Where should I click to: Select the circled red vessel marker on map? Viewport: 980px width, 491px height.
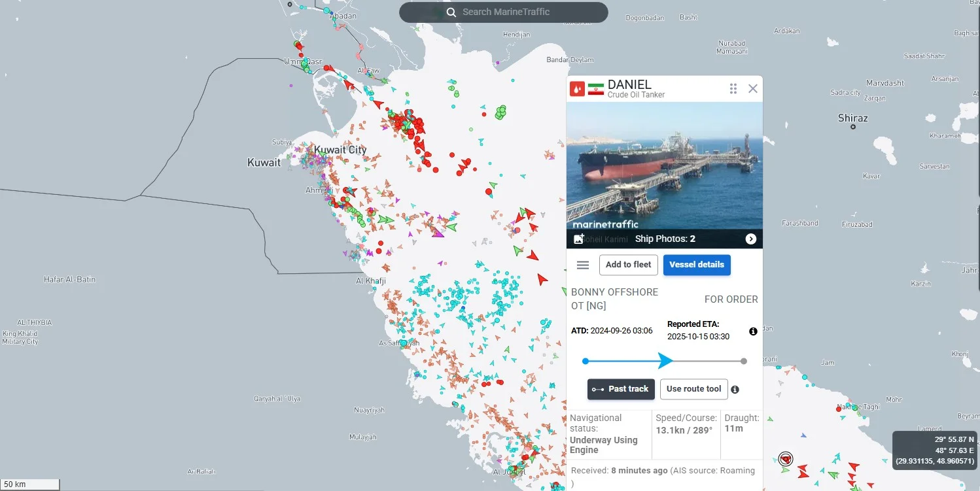pos(786,459)
